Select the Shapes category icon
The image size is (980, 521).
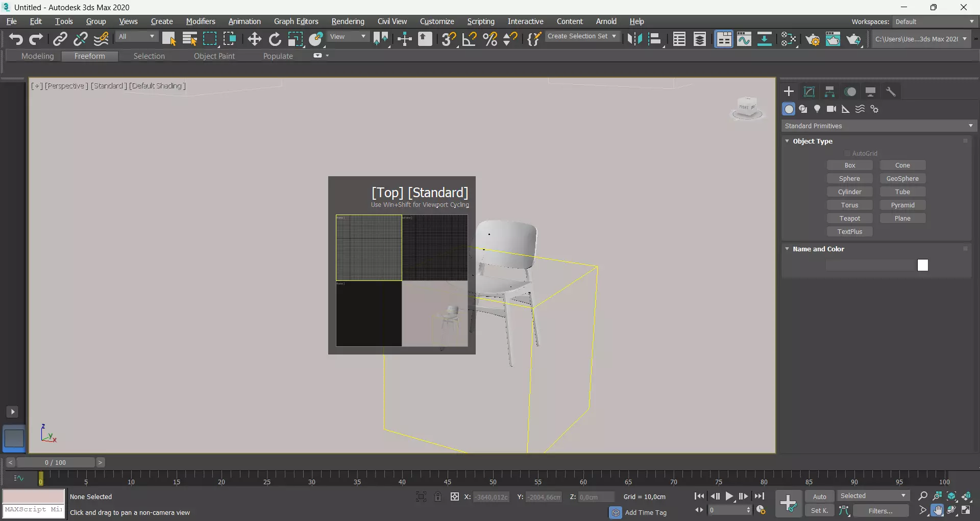pyautogui.click(x=803, y=109)
